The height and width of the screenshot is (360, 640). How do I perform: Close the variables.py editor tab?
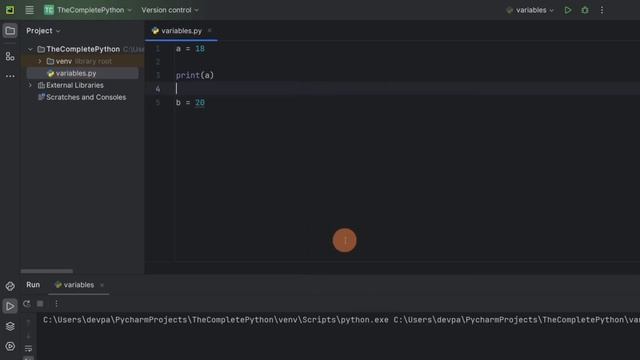(x=209, y=31)
